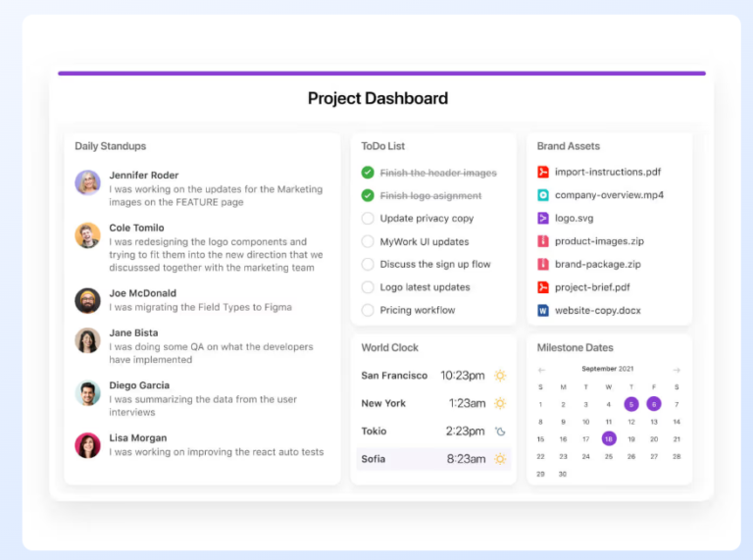The height and width of the screenshot is (560, 753).
Task: Click Jennifer Roder's avatar photo
Action: coord(87,182)
